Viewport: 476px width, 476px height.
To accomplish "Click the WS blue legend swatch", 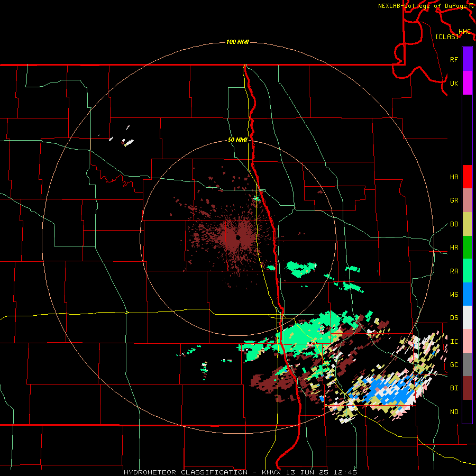I will pos(467,294).
